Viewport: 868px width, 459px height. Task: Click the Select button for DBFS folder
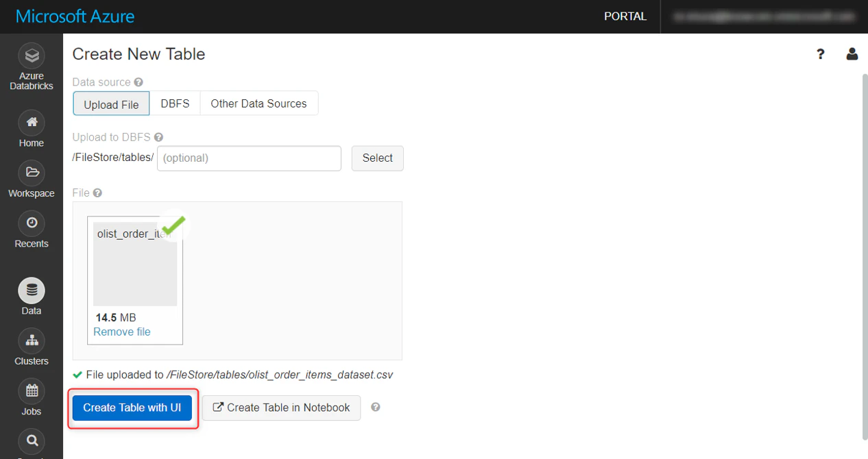(x=378, y=158)
